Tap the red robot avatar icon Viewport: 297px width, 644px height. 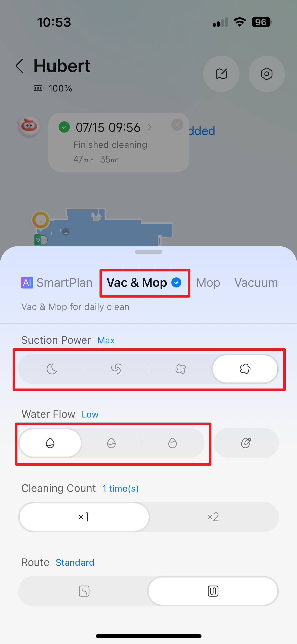point(29,126)
